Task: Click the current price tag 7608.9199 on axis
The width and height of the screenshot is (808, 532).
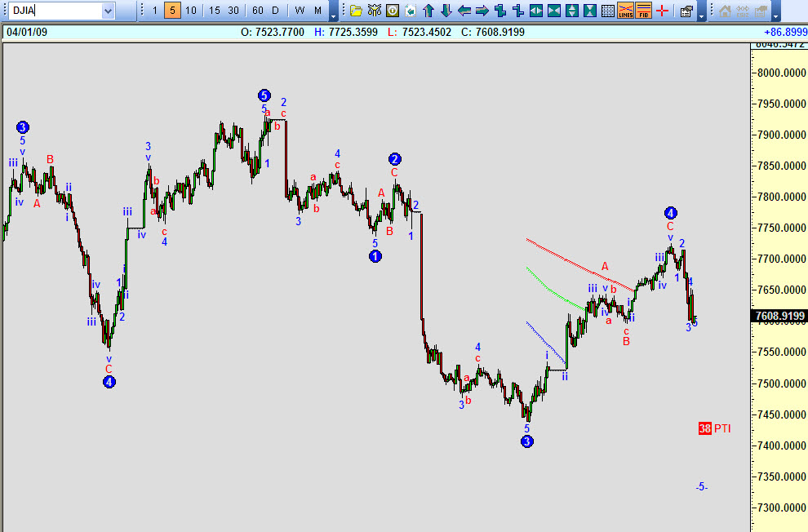Action: click(779, 316)
